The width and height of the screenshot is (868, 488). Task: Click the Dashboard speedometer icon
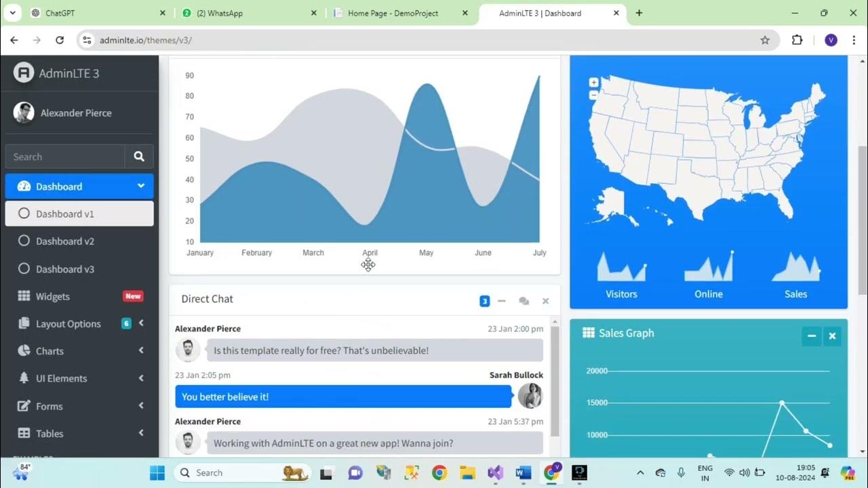click(x=24, y=186)
